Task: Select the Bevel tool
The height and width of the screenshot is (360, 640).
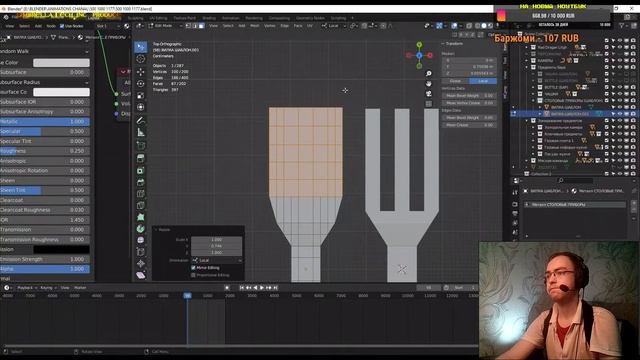Action: pyautogui.click(x=140, y=182)
